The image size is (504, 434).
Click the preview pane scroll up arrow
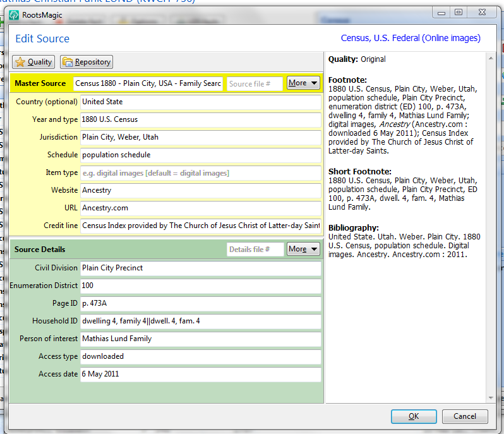(x=491, y=58)
